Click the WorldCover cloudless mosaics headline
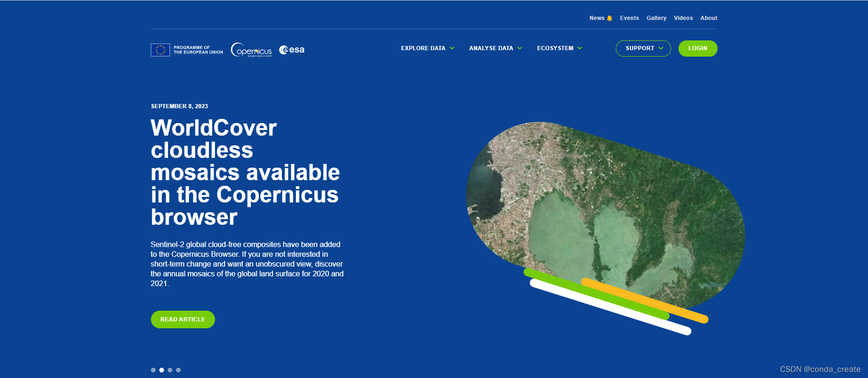The height and width of the screenshot is (378, 868). pyautogui.click(x=245, y=172)
